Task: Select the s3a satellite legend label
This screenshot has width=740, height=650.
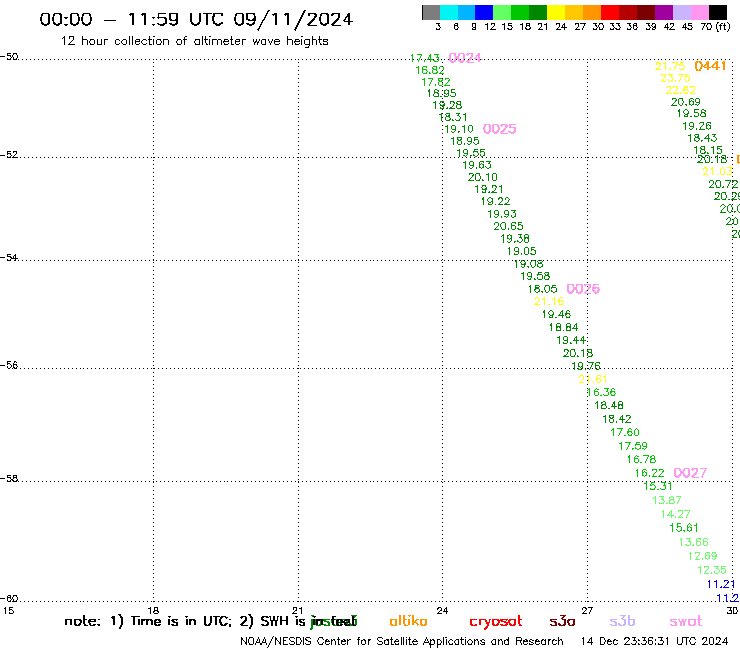Action: 562,621
